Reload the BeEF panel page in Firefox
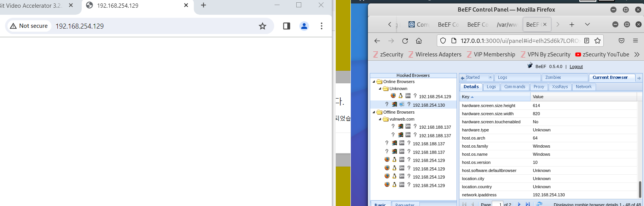Viewport: 644px width, 206px height. pyautogui.click(x=405, y=41)
